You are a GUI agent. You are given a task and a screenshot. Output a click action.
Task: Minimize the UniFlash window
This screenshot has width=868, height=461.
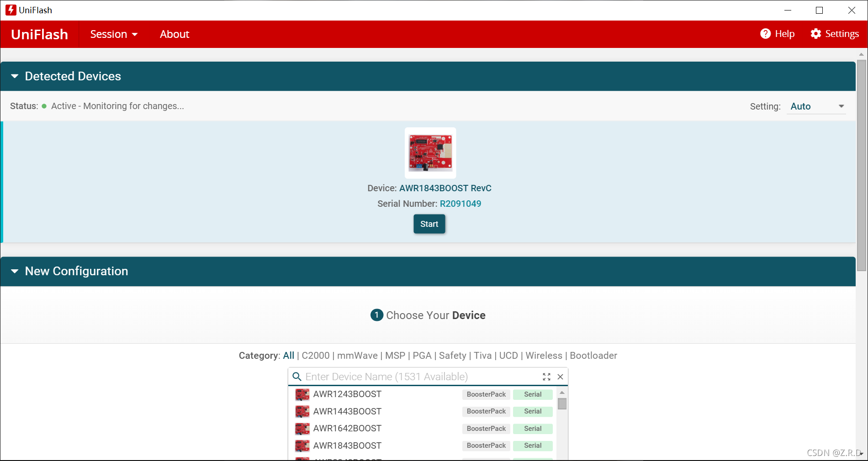pyautogui.click(x=788, y=10)
